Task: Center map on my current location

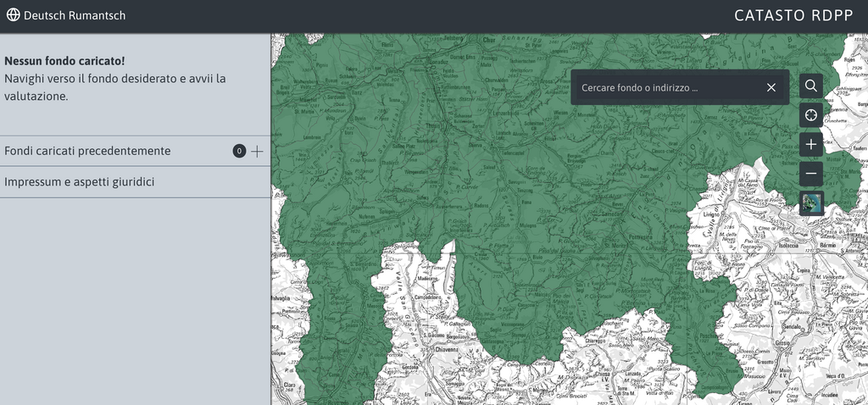Action: [x=811, y=115]
